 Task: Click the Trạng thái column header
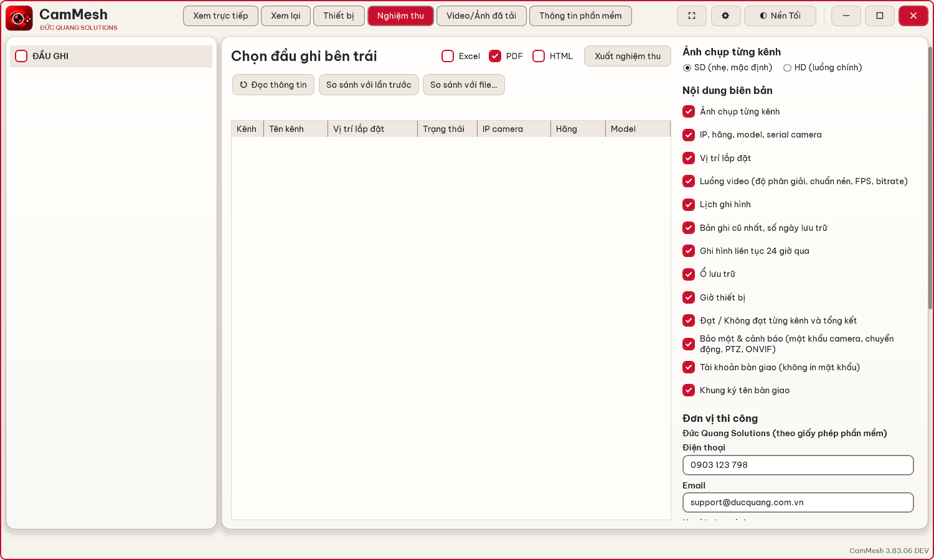click(x=447, y=129)
